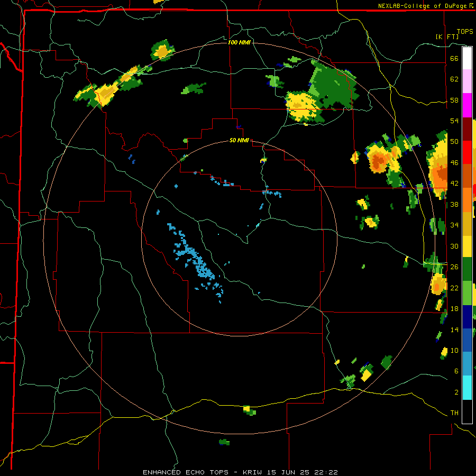Viewport: 476px width, 476px height.
Task: Select the dark red maroon scale swatch
Action: [467, 129]
